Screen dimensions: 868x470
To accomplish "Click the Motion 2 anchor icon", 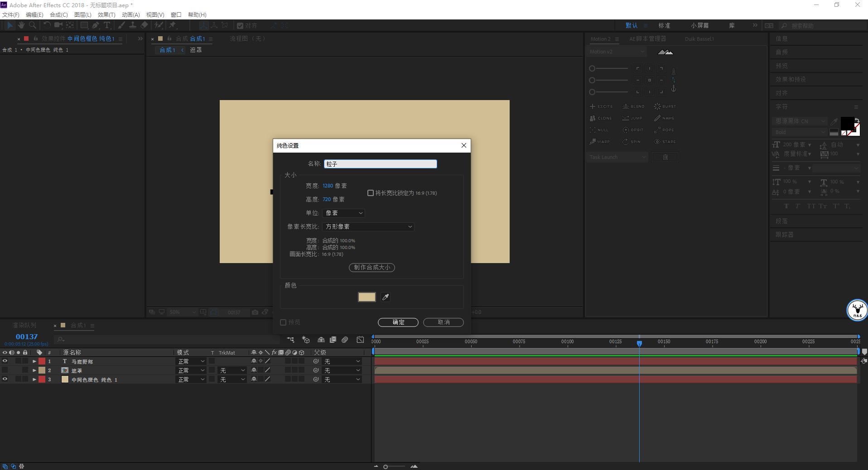I will click(x=674, y=89).
